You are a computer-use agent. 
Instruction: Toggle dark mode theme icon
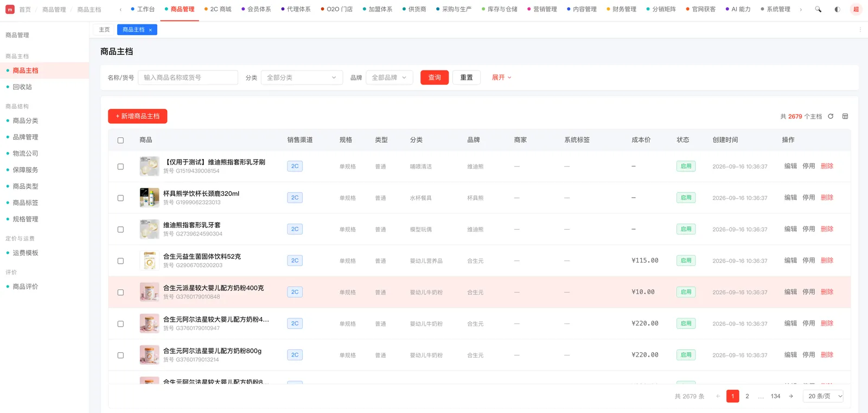837,9
